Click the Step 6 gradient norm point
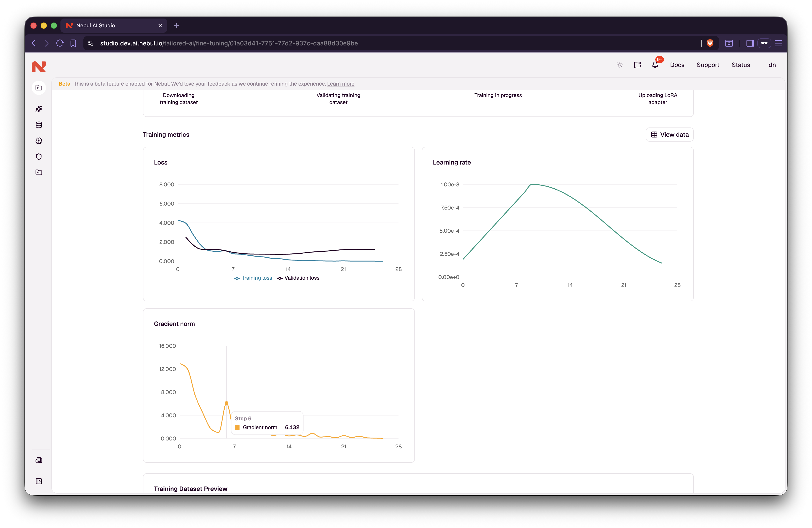This screenshot has height=528, width=812. coord(227,403)
